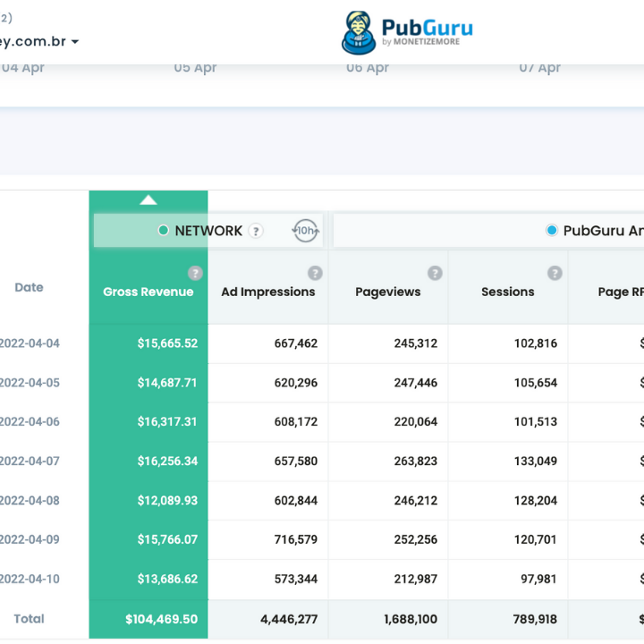Click the $14,687.71 revenue cell
The height and width of the screenshot is (644, 644).
tap(167, 383)
